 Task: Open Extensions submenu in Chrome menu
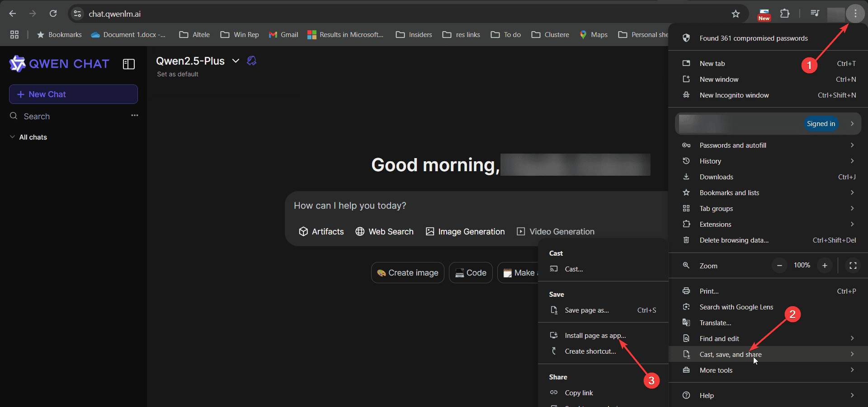click(768, 224)
